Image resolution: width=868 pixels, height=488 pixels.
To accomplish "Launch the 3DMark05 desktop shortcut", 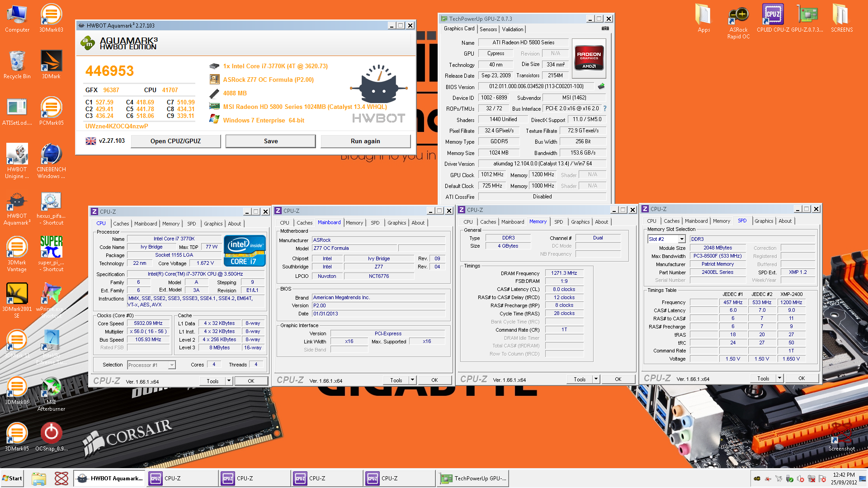I will pyautogui.click(x=17, y=437).
